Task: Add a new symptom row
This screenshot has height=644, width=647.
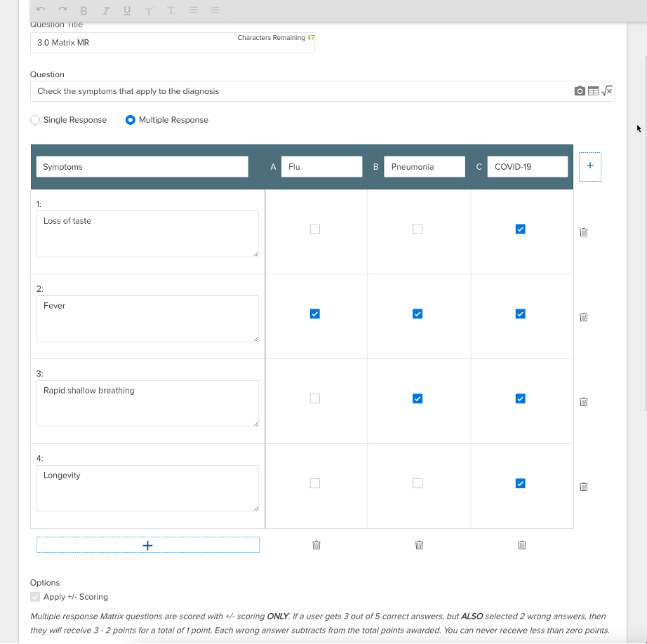Action: 147,544
